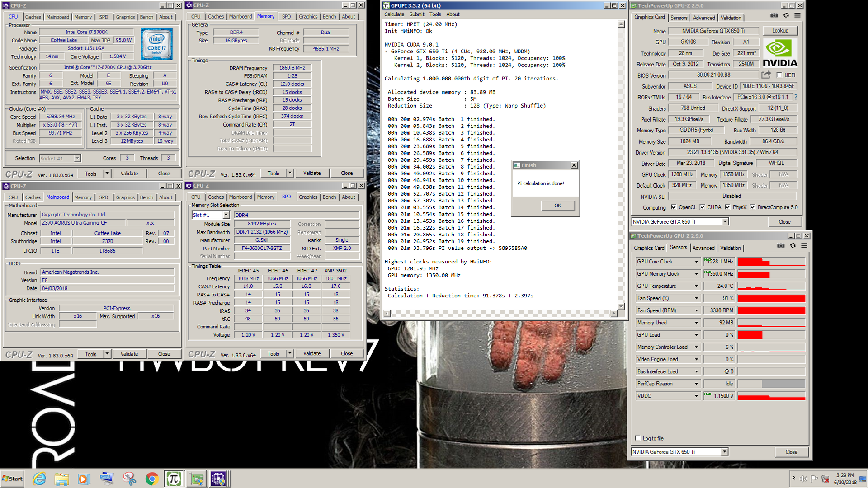The image size is (868, 488).
Task: Click the Start button
Action: point(13,479)
